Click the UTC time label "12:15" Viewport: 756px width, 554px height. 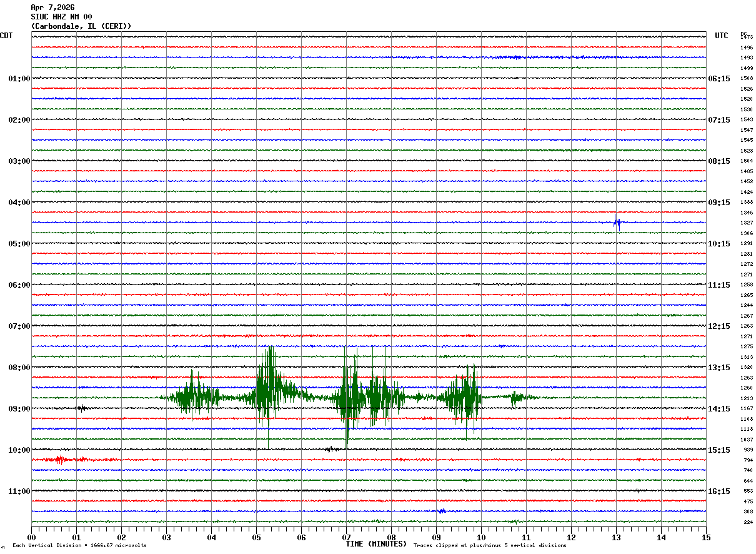719,326
